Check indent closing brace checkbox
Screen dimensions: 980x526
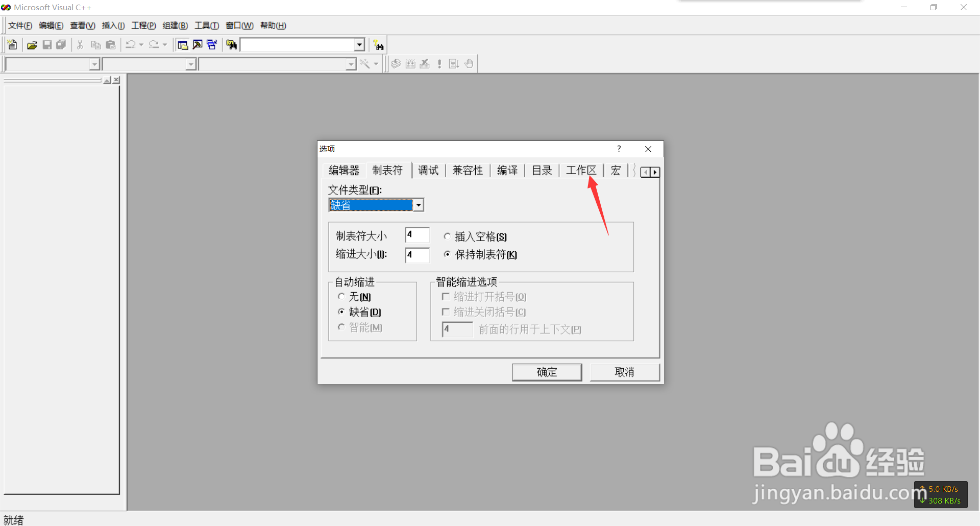point(446,312)
